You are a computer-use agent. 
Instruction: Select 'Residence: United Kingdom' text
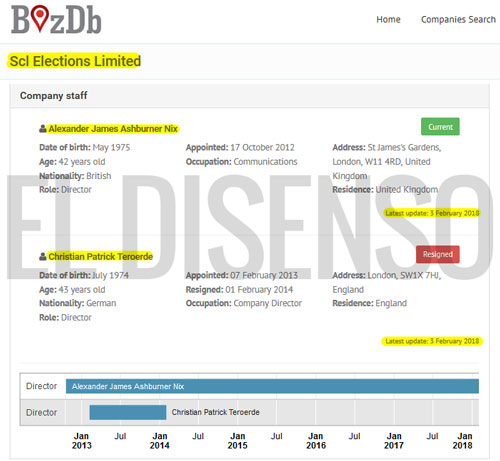click(385, 189)
